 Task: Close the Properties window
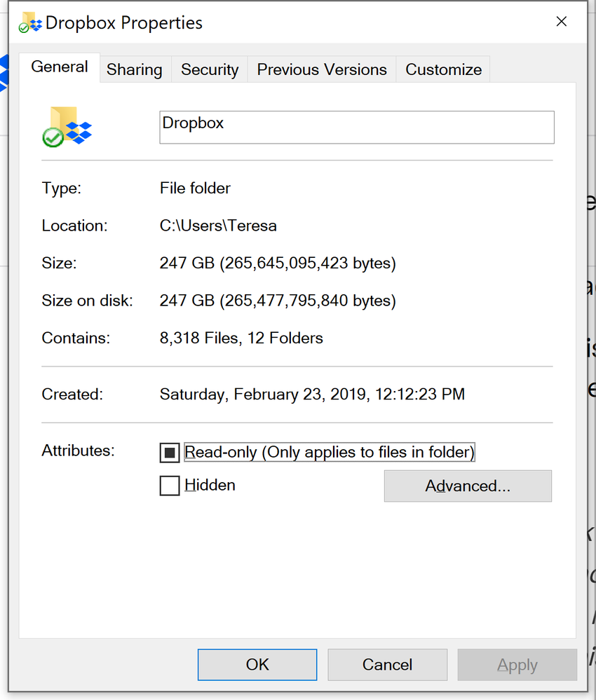[x=561, y=21]
